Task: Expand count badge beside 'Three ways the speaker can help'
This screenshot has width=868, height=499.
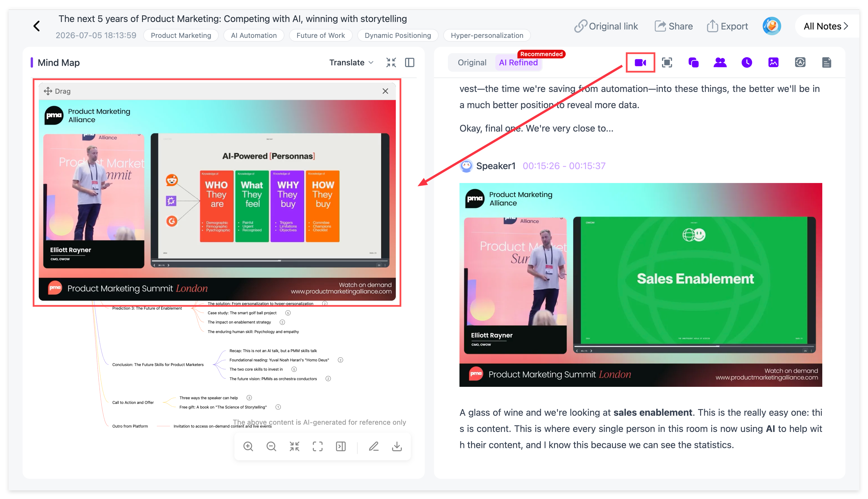Action: (x=249, y=398)
